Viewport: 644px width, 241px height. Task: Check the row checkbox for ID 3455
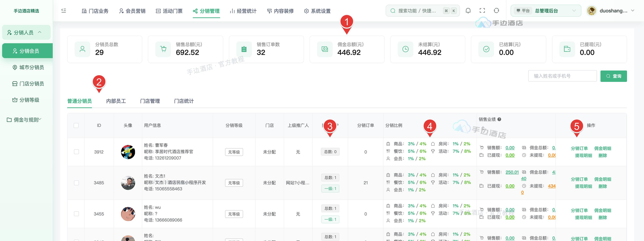click(76, 214)
